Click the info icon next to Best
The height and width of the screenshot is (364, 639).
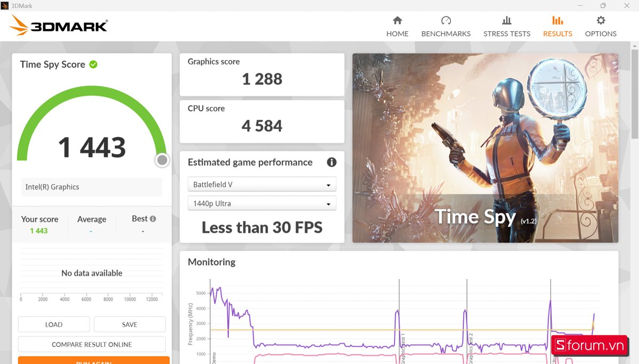click(x=153, y=219)
